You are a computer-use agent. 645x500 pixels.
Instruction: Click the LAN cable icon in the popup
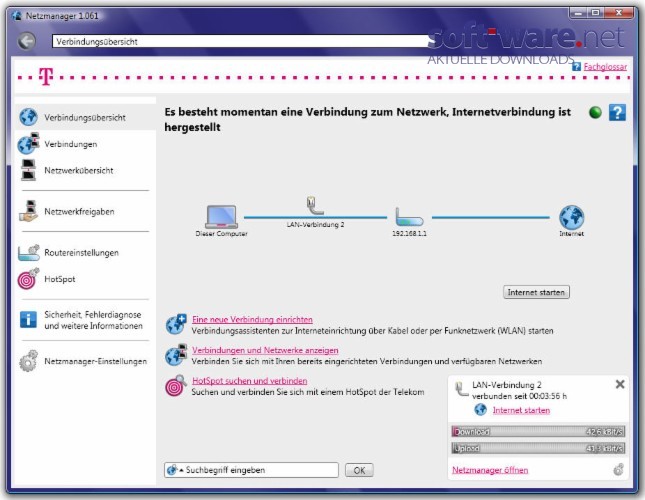[462, 389]
